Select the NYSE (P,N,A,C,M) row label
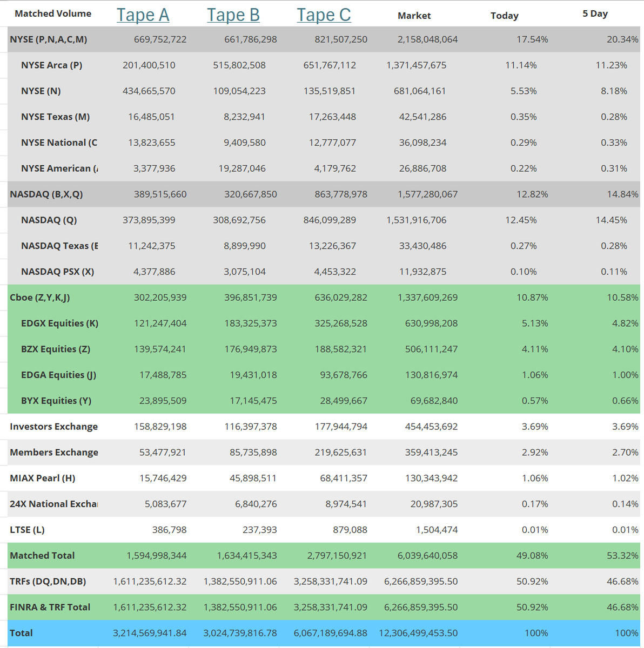 pos(49,39)
